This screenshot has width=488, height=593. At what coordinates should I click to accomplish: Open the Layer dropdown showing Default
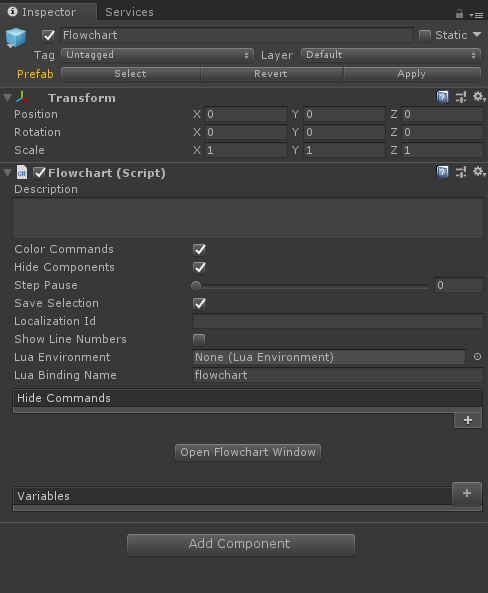point(391,55)
